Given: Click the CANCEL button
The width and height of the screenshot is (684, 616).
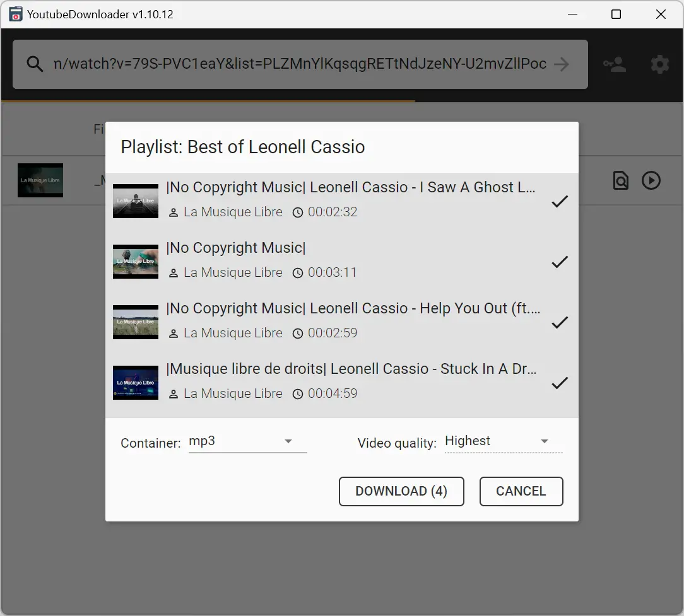Looking at the screenshot, I should coord(521,491).
